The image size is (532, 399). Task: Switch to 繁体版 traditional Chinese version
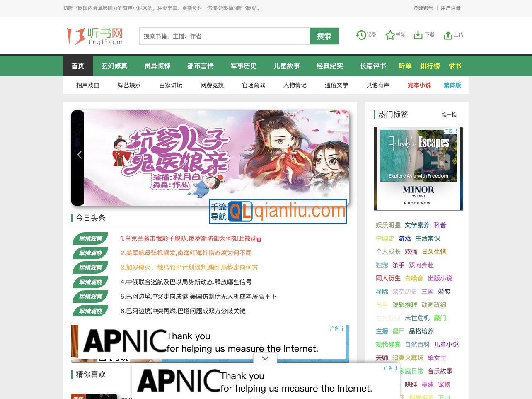coord(452,85)
